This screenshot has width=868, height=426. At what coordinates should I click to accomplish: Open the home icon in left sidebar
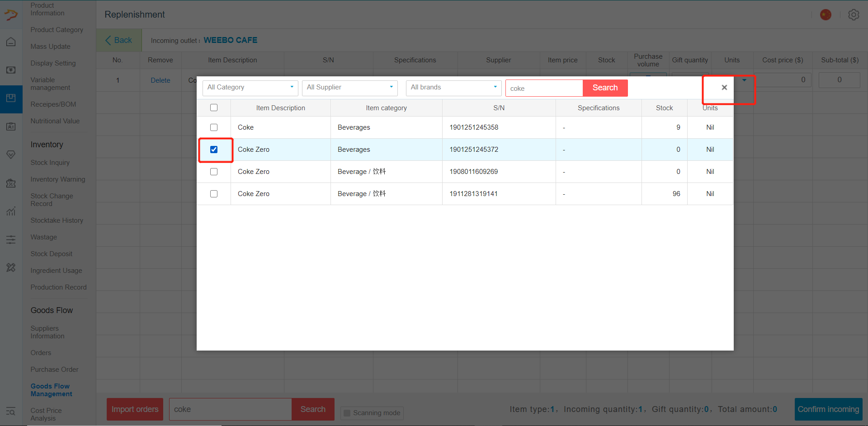[11, 42]
